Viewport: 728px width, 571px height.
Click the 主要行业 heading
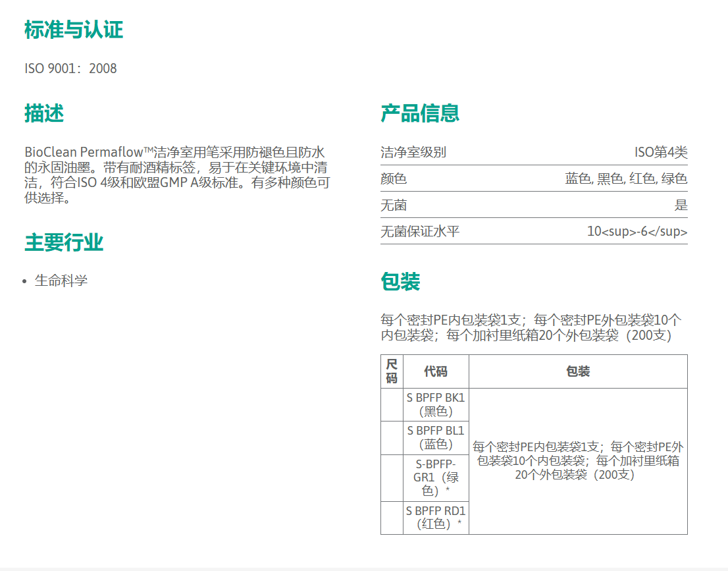(64, 242)
